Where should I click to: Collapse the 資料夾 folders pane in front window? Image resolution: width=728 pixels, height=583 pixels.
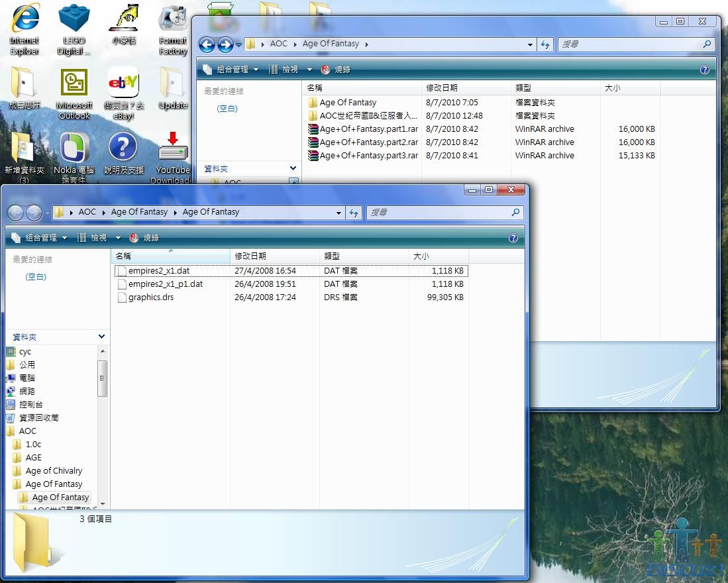coord(101,337)
